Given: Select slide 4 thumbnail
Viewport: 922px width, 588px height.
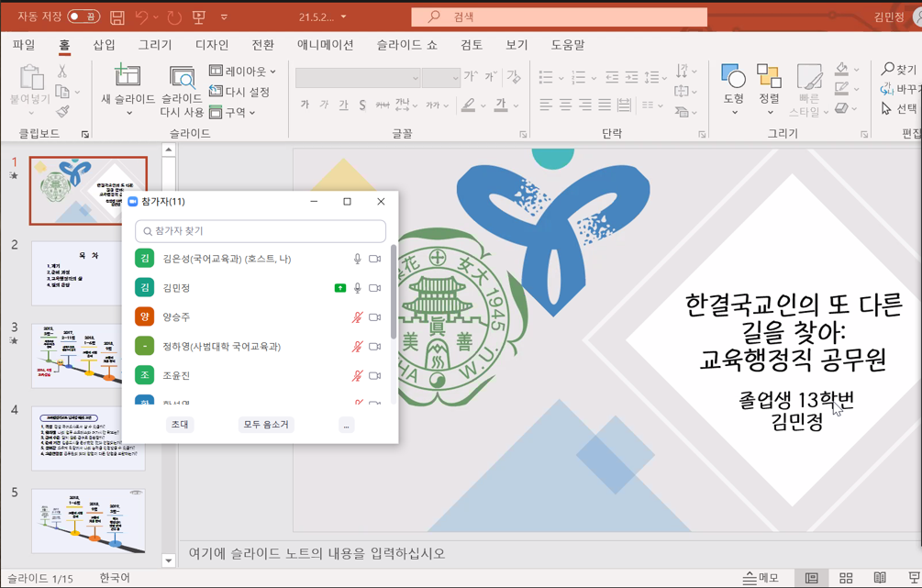Looking at the screenshot, I should click(x=88, y=438).
